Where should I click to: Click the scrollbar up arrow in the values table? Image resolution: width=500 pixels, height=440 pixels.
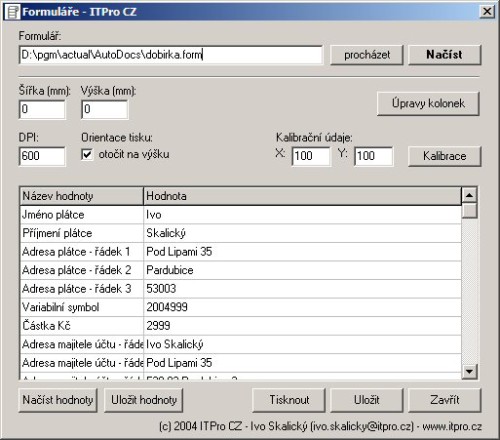coord(469,195)
